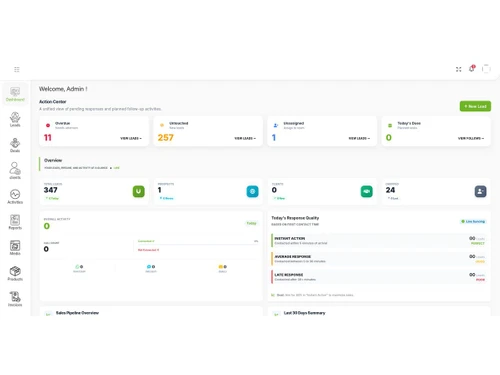Click the untouched count 257
The width and height of the screenshot is (500, 375).
(166, 138)
